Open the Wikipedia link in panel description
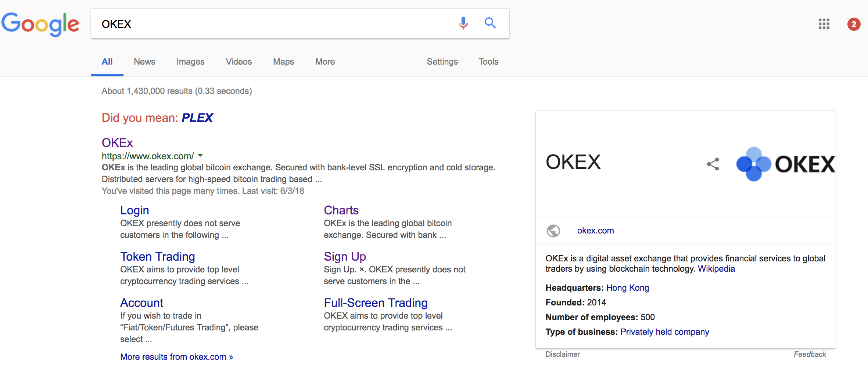Image resolution: width=868 pixels, height=384 pixels. tap(716, 269)
